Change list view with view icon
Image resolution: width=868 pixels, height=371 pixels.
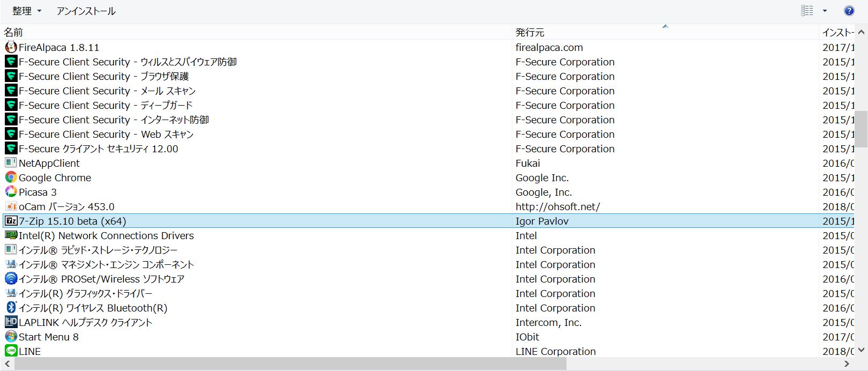(x=807, y=11)
